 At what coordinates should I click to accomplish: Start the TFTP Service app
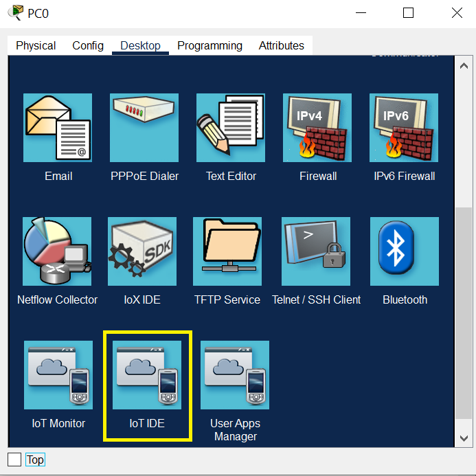pyautogui.click(x=227, y=251)
